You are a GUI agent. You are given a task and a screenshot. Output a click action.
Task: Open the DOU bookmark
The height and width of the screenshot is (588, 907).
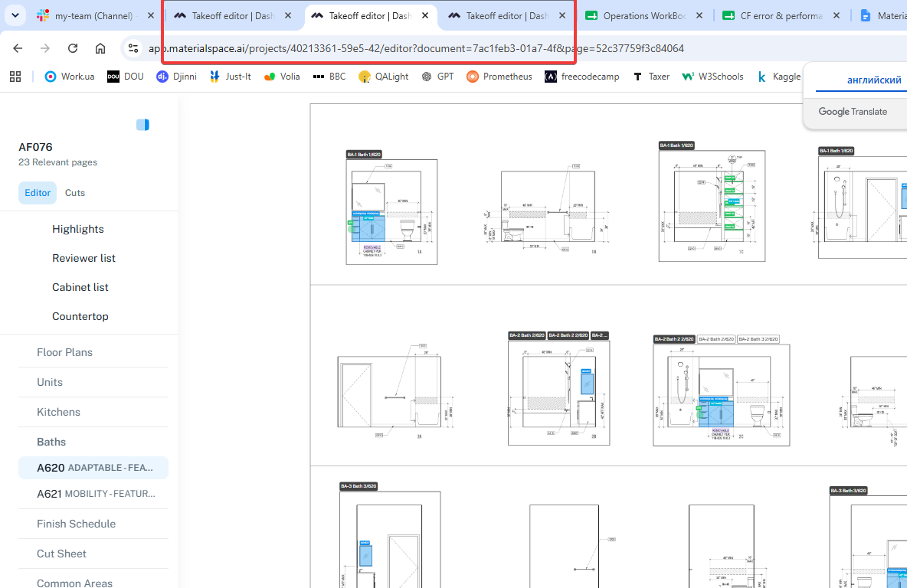tap(125, 77)
